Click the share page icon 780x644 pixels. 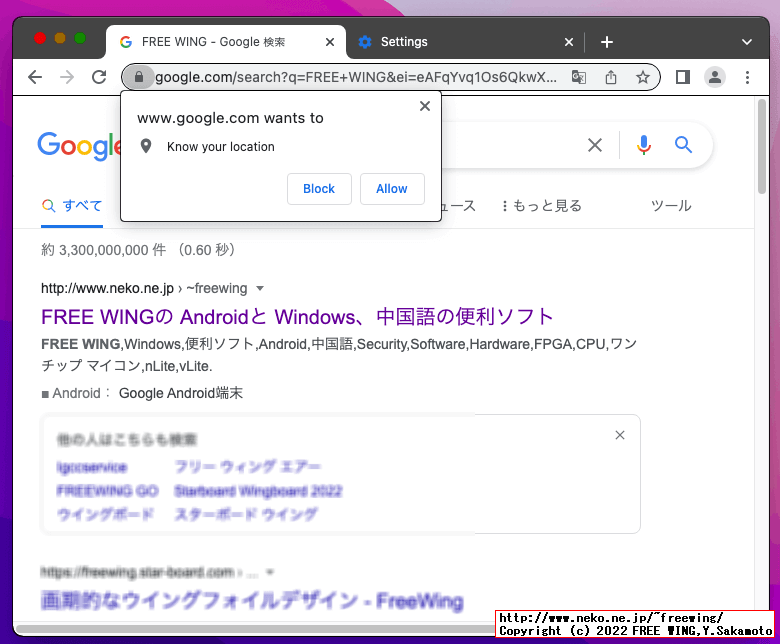(x=611, y=77)
